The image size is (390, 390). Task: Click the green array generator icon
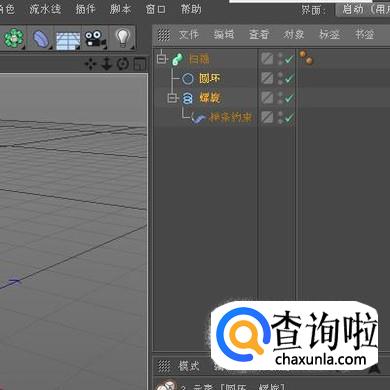(14, 38)
